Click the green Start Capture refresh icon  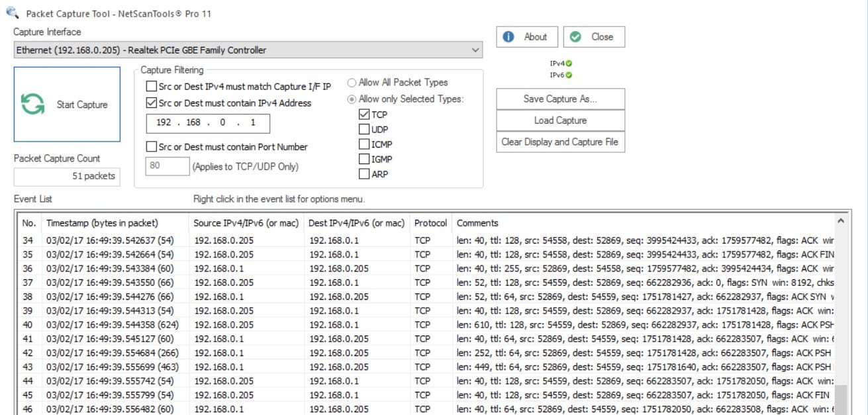[x=32, y=104]
